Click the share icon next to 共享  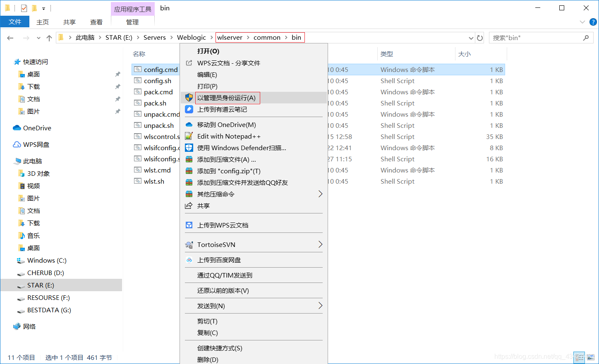click(x=189, y=206)
